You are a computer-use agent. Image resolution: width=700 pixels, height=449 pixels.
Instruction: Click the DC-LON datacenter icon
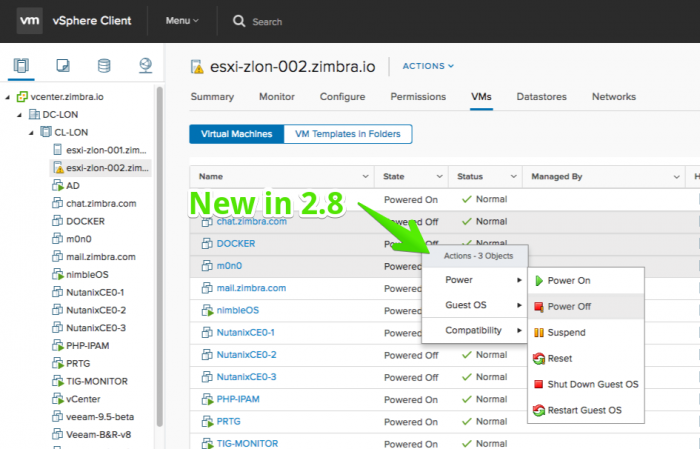coord(34,115)
